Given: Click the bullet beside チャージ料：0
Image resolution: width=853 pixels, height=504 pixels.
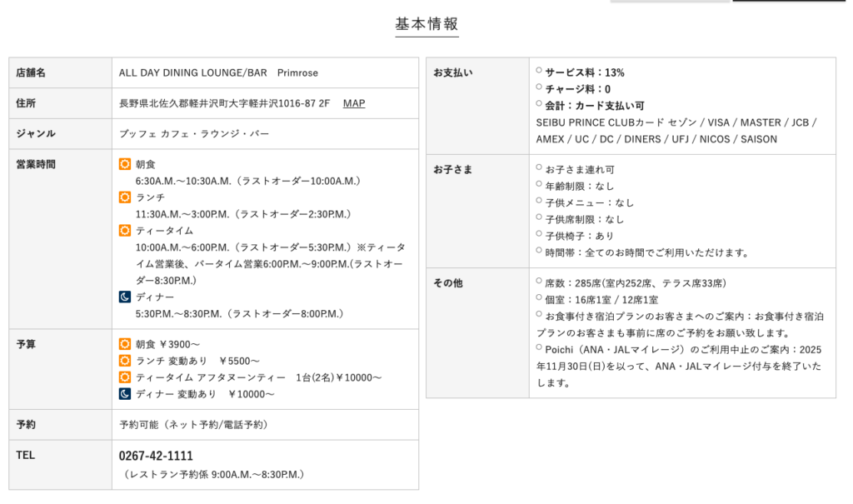Looking at the screenshot, I should coord(539,88).
